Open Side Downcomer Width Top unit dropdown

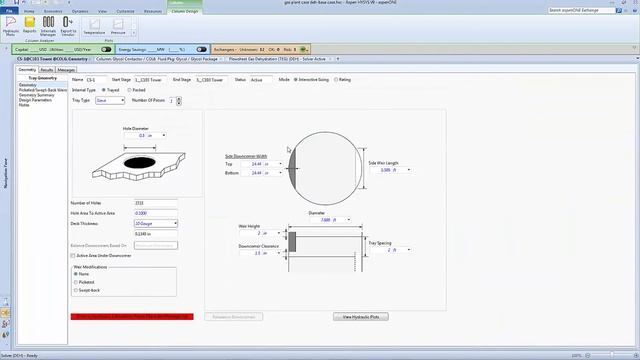pyautogui.click(x=280, y=164)
